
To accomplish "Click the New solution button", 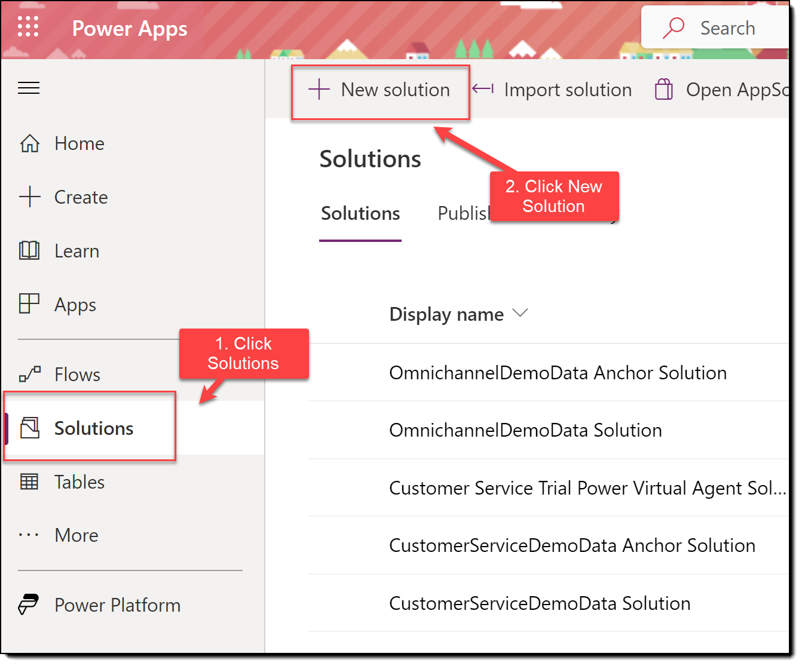I will point(380,90).
